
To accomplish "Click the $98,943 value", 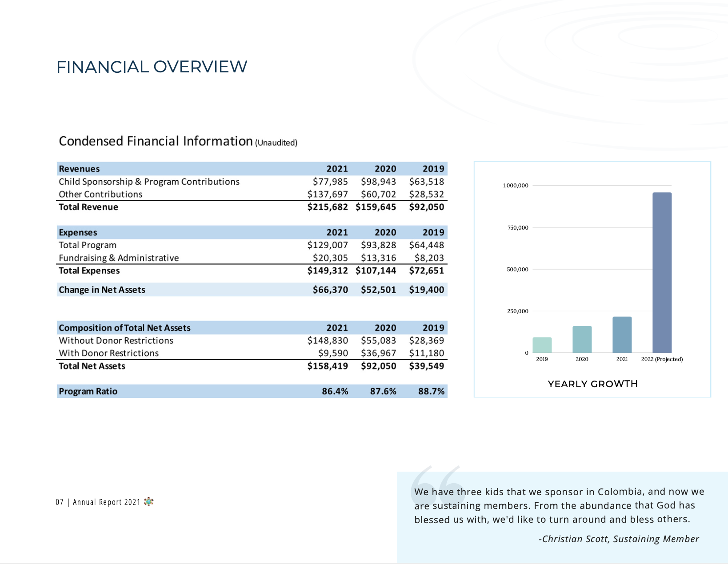I will [378, 182].
